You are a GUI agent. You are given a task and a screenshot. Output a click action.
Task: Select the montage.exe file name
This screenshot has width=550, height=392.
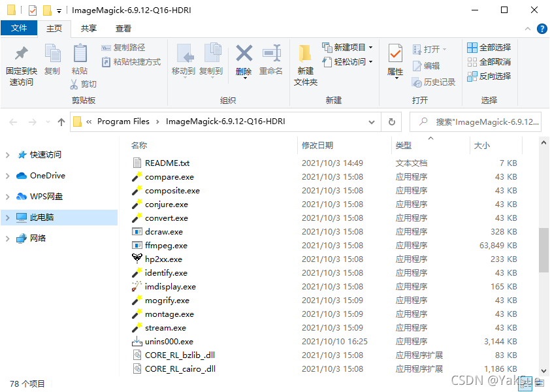pos(169,314)
